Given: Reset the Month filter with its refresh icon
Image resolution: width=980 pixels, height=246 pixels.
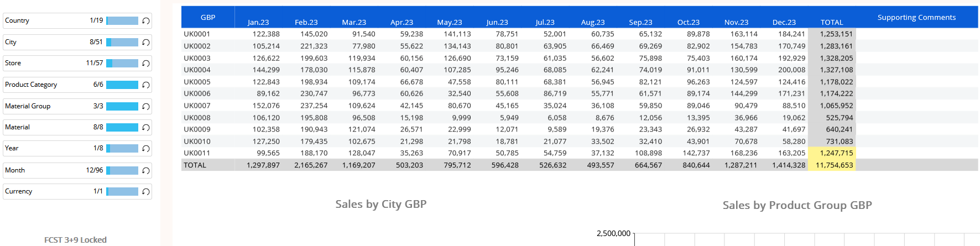Looking at the screenshot, I should [x=146, y=171].
